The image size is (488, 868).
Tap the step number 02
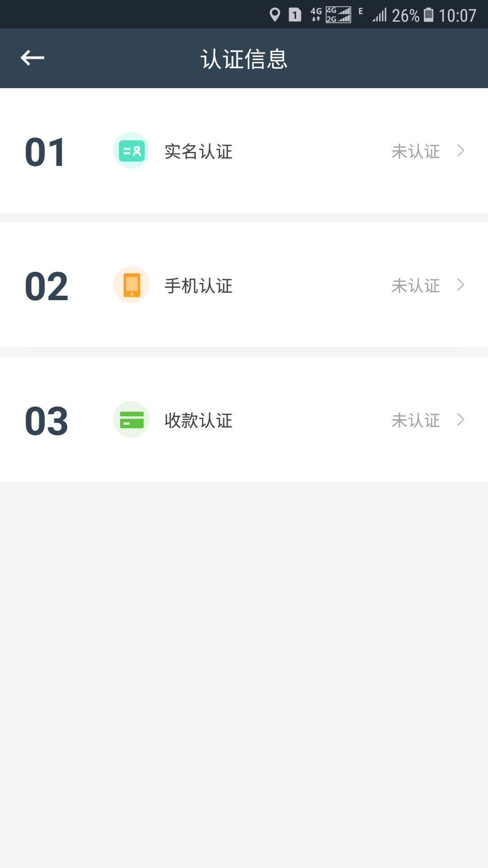47,287
